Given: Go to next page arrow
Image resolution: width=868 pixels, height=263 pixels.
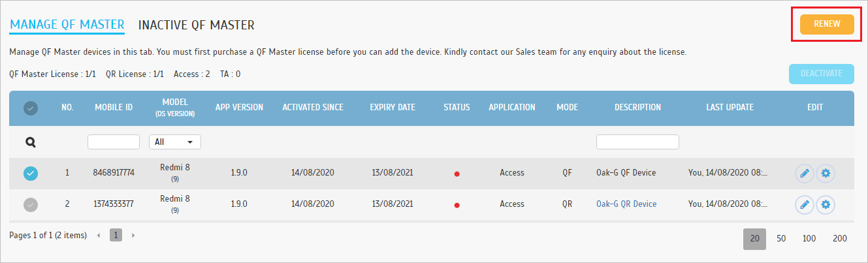Looking at the screenshot, I should pos(133,235).
